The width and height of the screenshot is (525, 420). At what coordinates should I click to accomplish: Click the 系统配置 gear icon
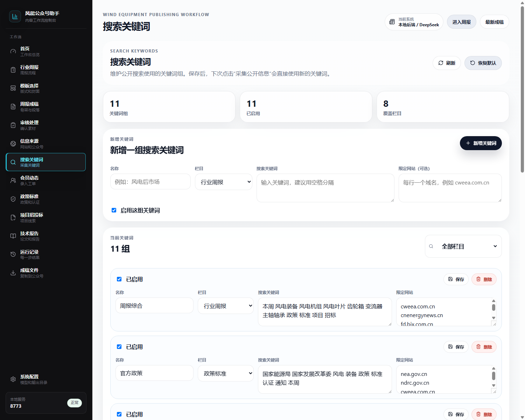13,379
